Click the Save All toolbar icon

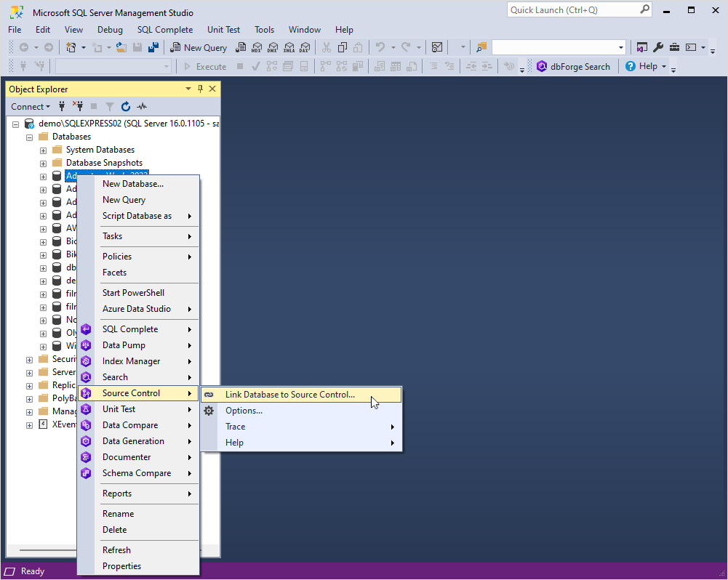pos(153,47)
